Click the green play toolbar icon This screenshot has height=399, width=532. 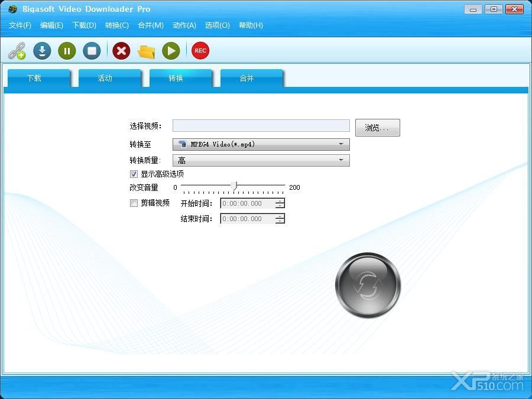(171, 51)
